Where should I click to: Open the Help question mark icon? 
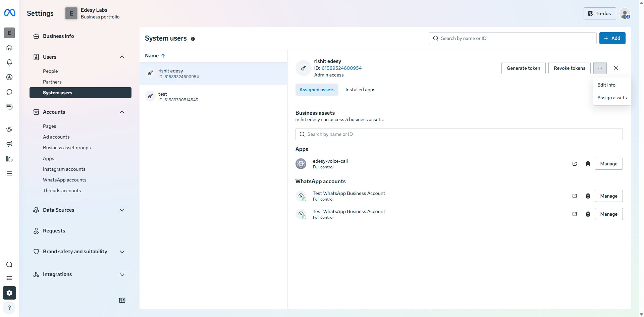pyautogui.click(x=9, y=308)
